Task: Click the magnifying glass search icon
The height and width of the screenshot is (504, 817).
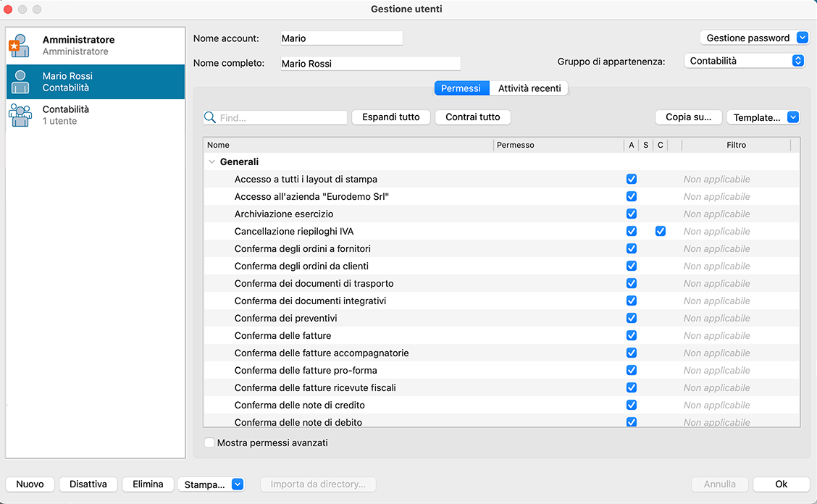Action: coord(210,117)
